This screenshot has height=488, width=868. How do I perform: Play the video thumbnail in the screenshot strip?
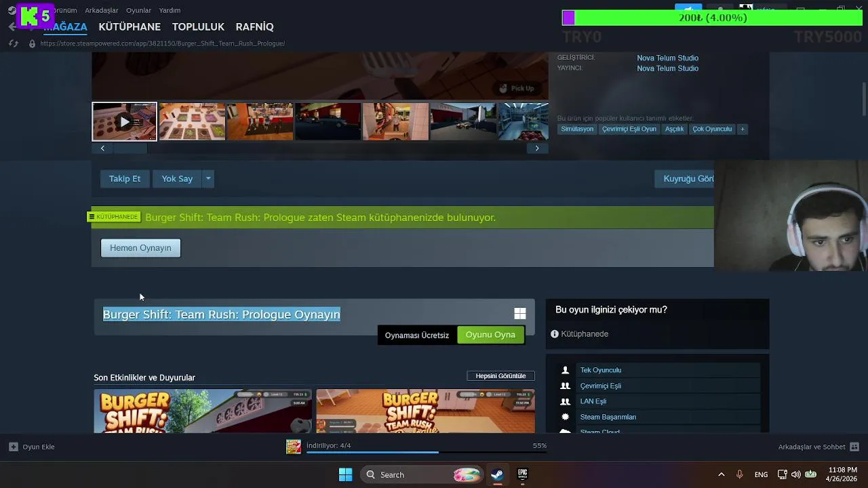pos(124,121)
